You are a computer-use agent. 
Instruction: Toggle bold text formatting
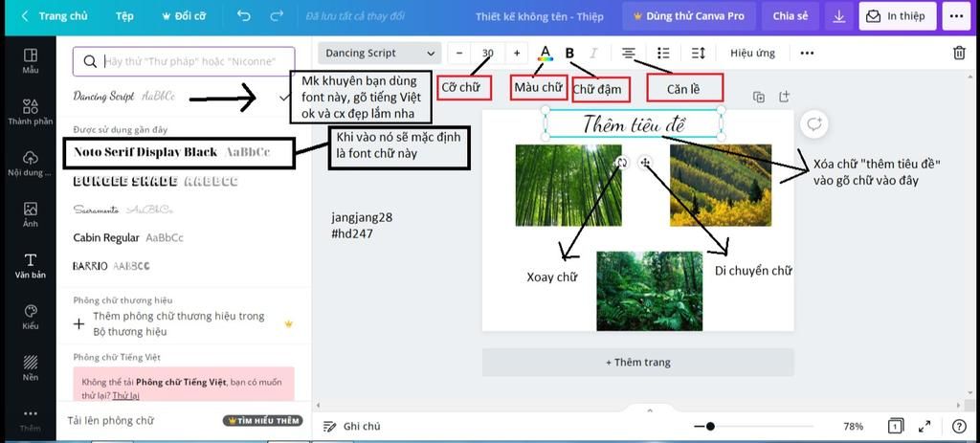[x=569, y=54]
